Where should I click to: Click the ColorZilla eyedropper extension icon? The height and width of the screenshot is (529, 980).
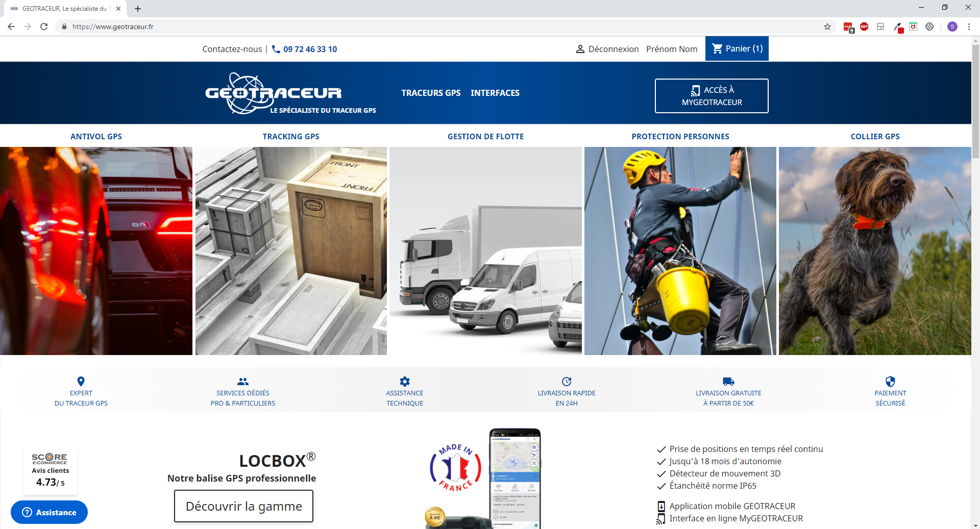click(x=898, y=27)
